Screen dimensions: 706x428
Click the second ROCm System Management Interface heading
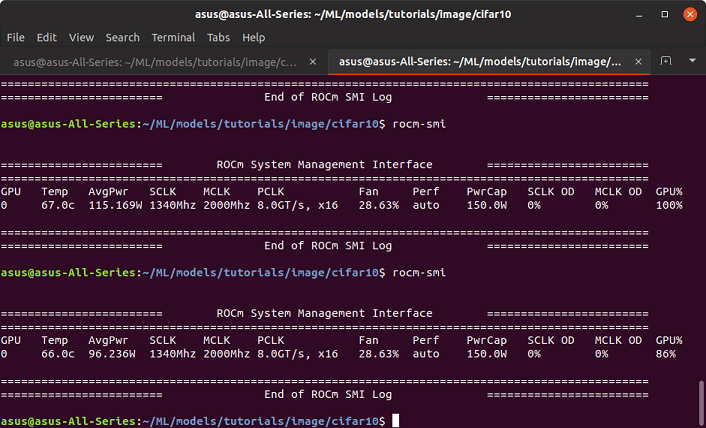click(325, 313)
